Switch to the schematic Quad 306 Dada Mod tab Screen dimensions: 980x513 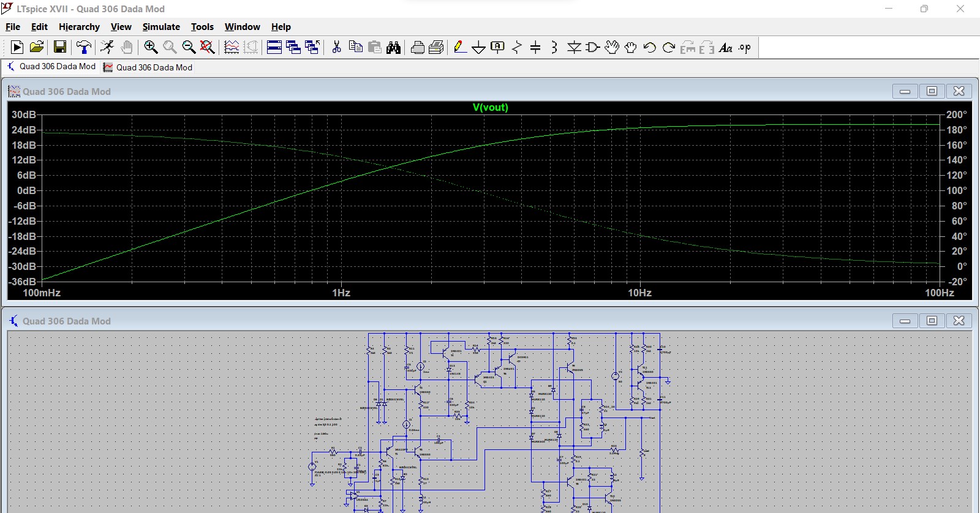point(51,67)
